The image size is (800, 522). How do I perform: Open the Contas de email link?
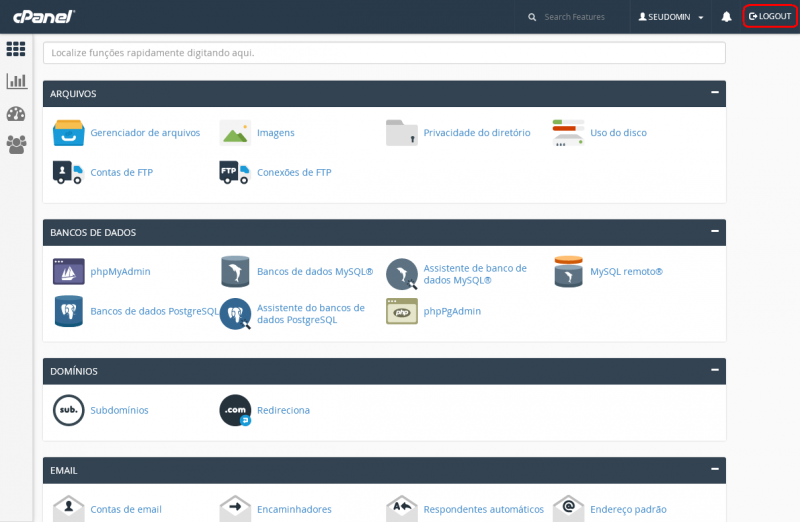coord(126,509)
